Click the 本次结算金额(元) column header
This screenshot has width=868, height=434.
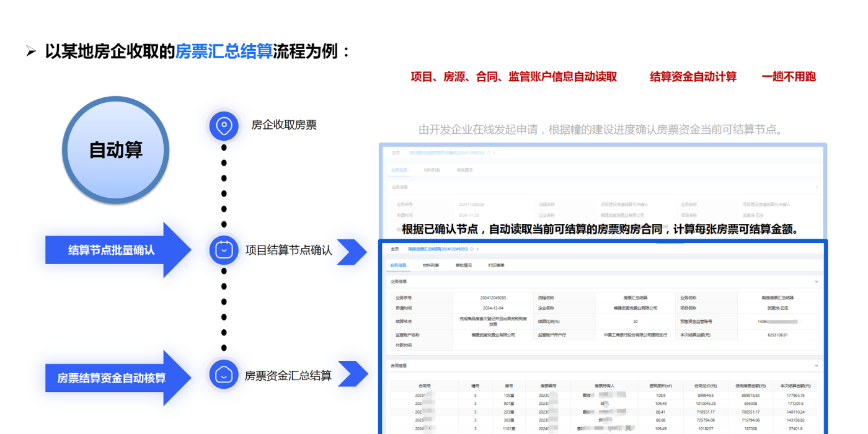click(795, 386)
